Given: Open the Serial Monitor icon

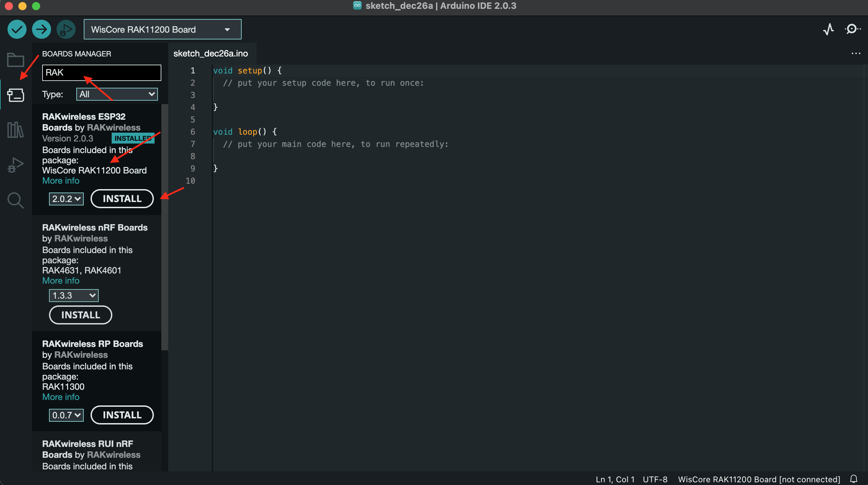Looking at the screenshot, I should (852, 29).
